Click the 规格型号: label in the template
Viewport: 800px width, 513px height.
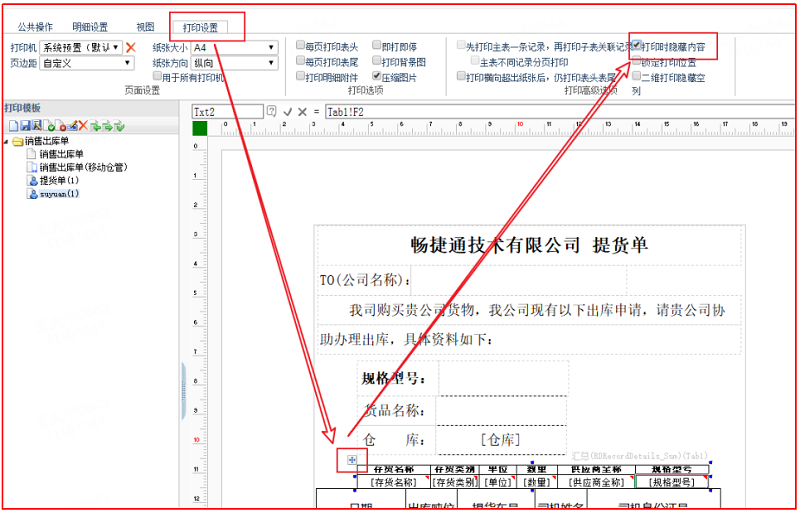[393, 378]
